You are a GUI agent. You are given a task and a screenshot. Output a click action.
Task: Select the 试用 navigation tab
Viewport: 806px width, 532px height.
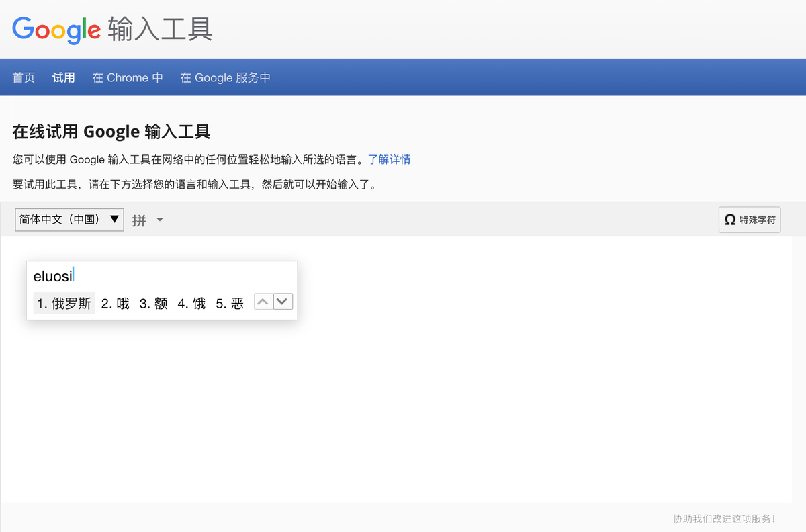click(64, 77)
